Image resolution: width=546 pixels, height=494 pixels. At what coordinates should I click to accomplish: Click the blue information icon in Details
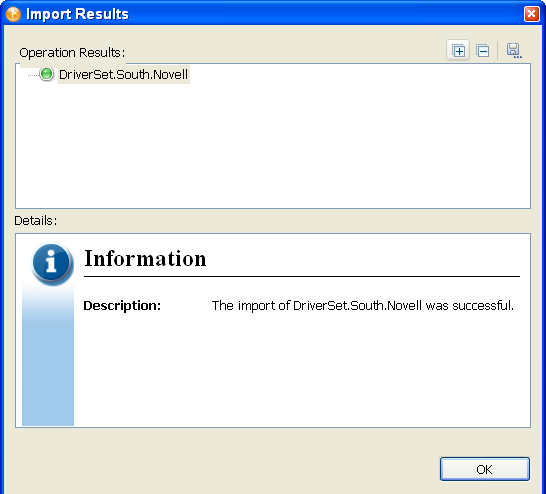(52, 263)
